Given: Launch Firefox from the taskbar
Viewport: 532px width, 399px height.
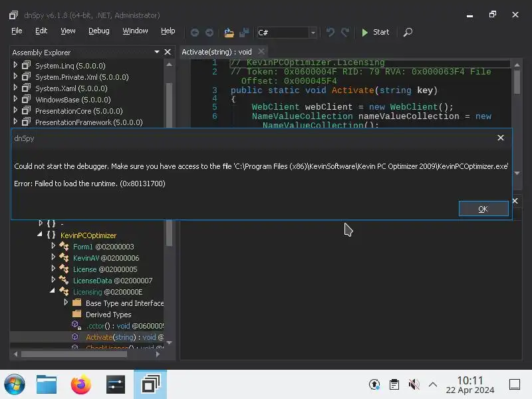Looking at the screenshot, I should point(80,384).
